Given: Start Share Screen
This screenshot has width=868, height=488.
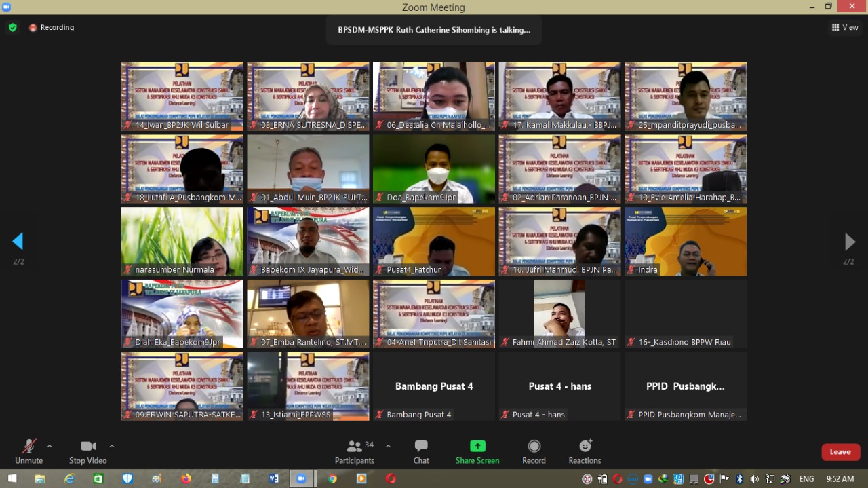Looking at the screenshot, I should coord(477,451).
